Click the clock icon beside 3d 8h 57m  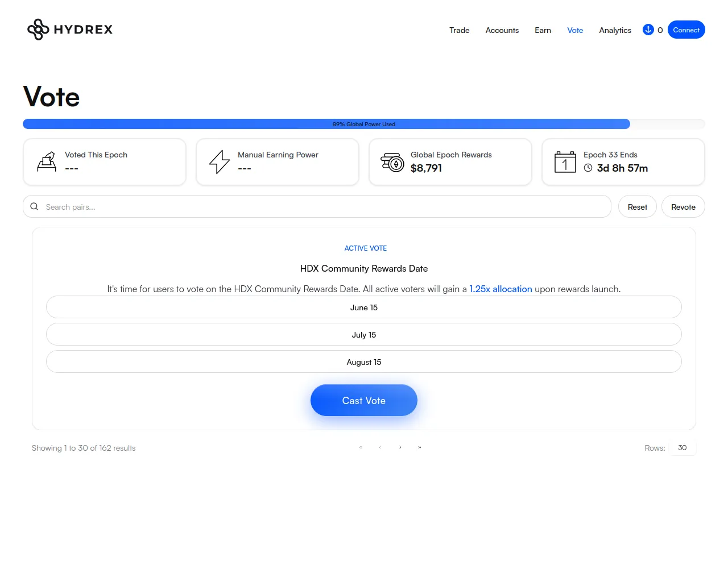tap(588, 168)
